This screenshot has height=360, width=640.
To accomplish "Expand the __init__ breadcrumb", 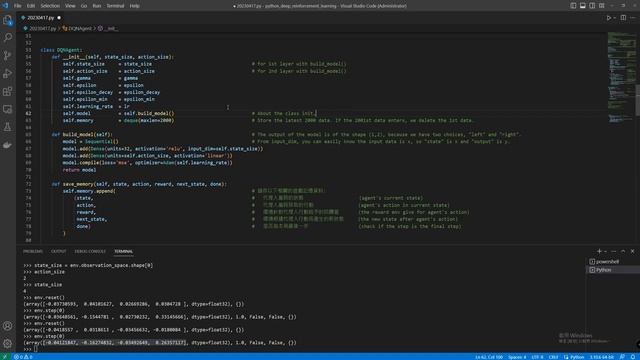I will tap(109, 29).
